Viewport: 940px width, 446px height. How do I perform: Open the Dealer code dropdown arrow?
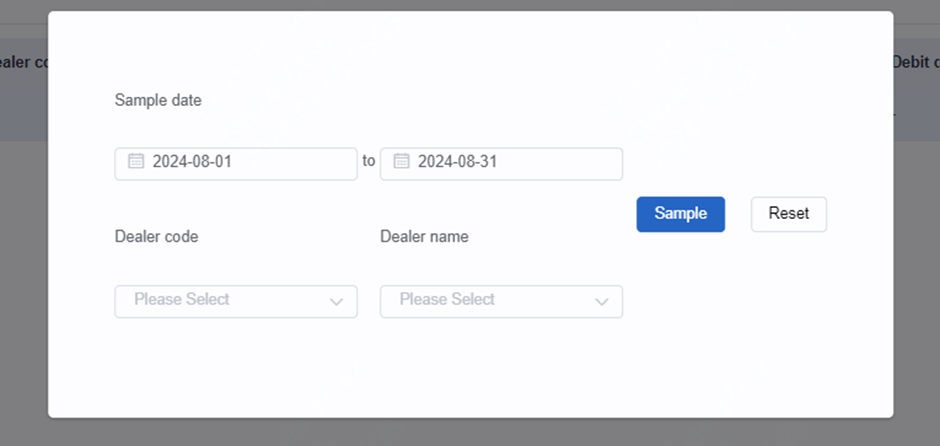pyautogui.click(x=336, y=302)
